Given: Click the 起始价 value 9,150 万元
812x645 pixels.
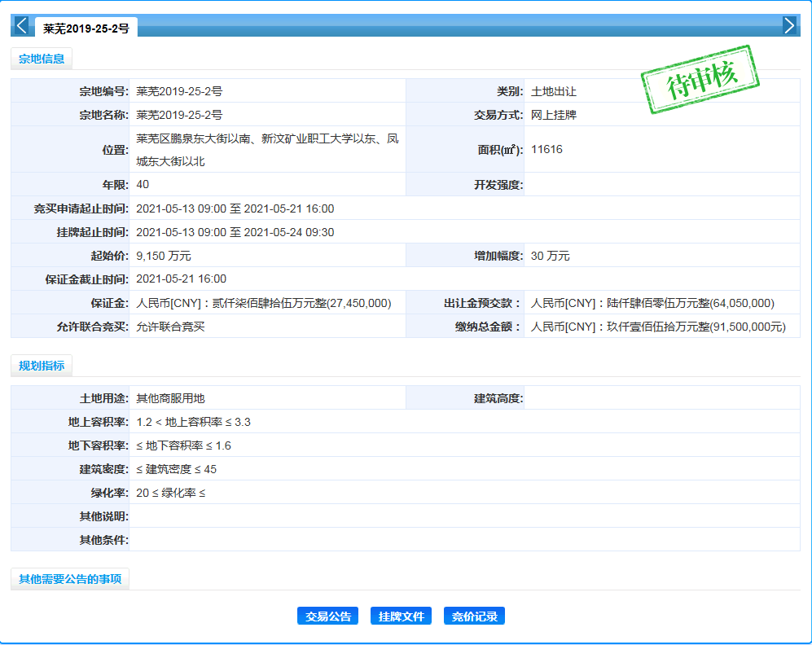Looking at the screenshot, I should click(164, 256).
